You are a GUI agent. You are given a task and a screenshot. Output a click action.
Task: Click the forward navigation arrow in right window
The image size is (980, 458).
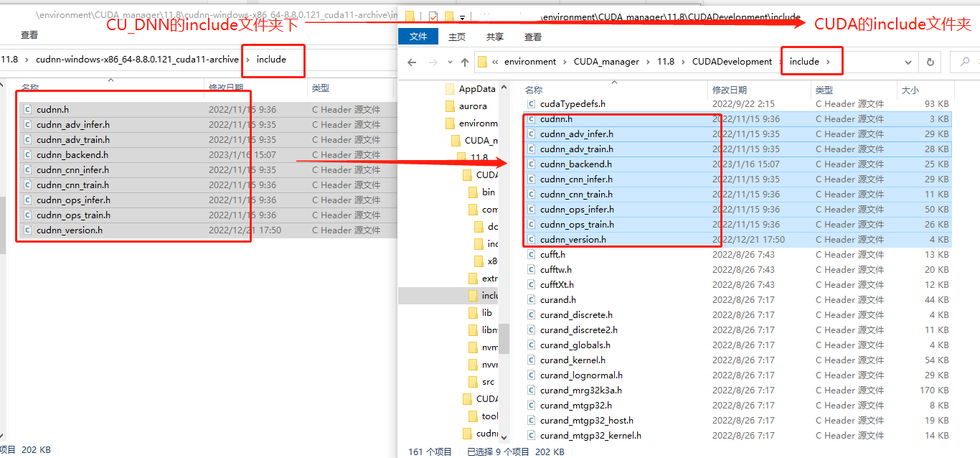[433, 62]
